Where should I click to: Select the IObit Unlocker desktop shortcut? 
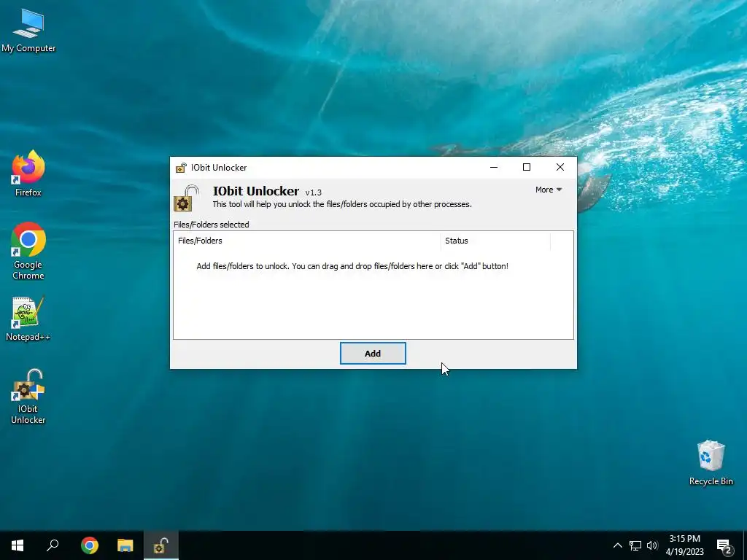28,396
